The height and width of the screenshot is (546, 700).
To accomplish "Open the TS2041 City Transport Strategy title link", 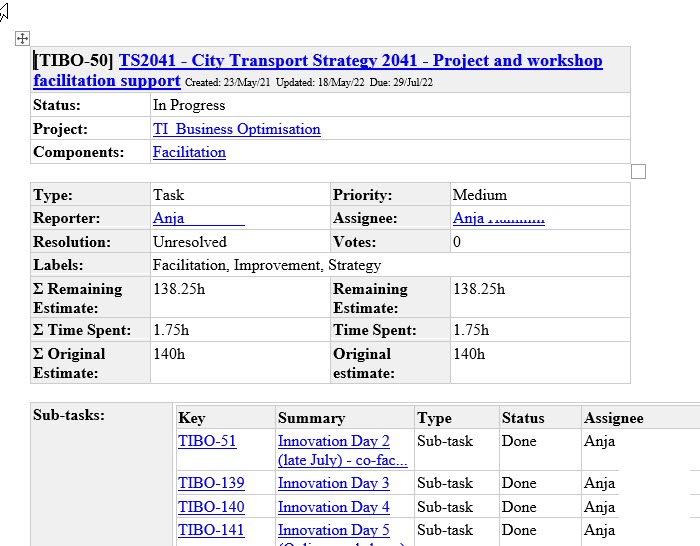I will click(318, 71).
